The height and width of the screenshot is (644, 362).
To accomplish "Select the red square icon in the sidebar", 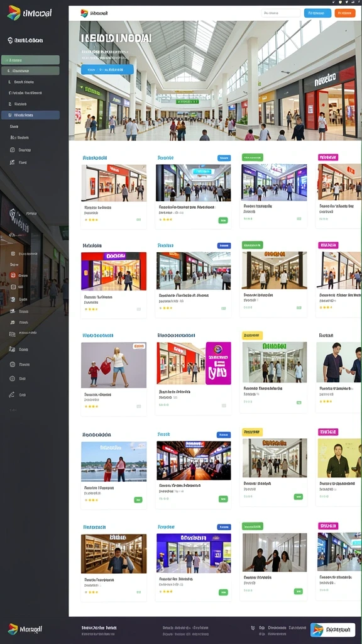I will point(13,275).
